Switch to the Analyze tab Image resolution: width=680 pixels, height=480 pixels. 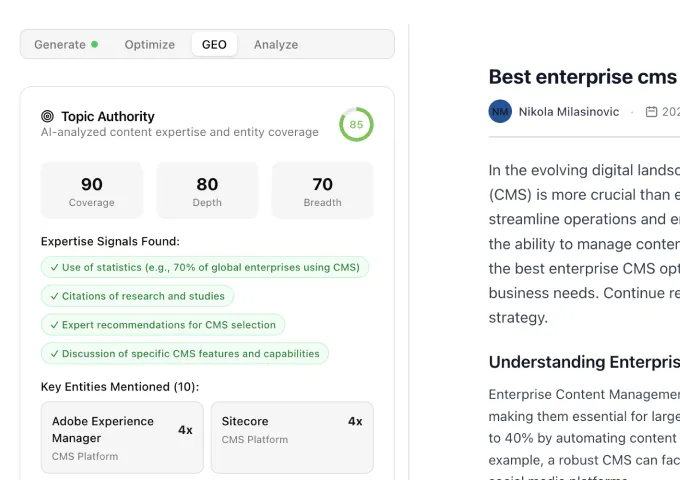pyautogui.click(x=276, y=44)
